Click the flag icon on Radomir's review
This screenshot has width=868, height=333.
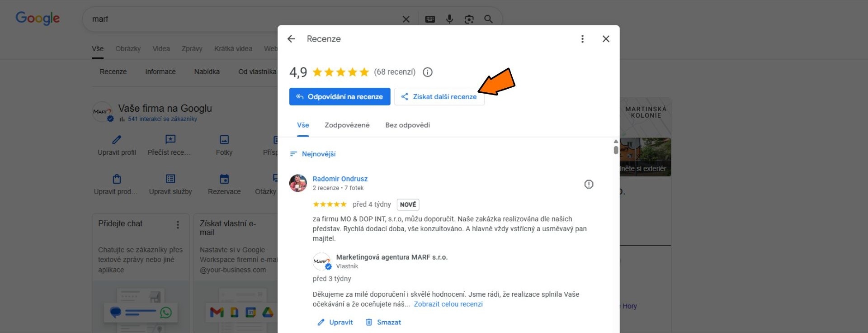(x=589, y=184)
